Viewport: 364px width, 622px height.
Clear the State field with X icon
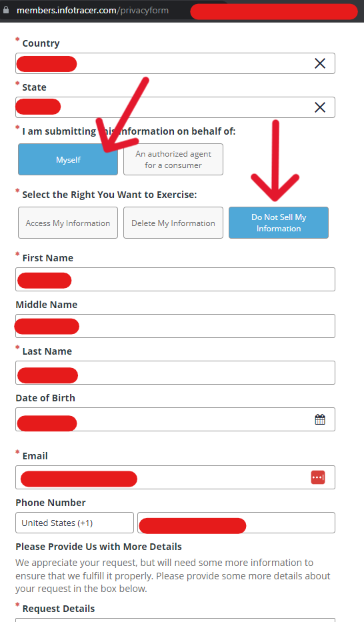click(x=320, y=107)
